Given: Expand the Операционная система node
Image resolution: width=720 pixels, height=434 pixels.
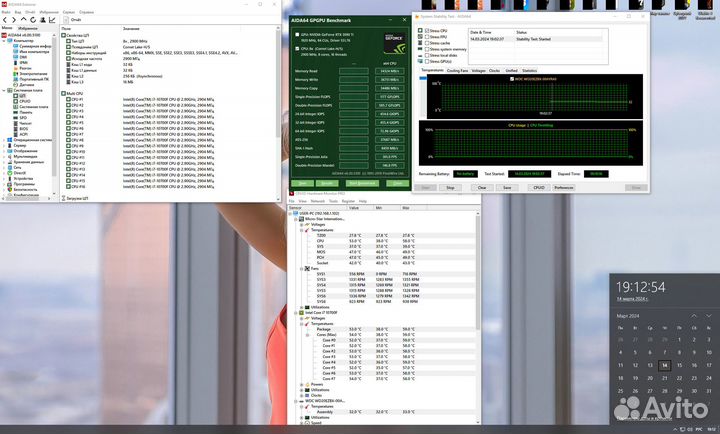Looking at the screenshot, I should point(4,140).
